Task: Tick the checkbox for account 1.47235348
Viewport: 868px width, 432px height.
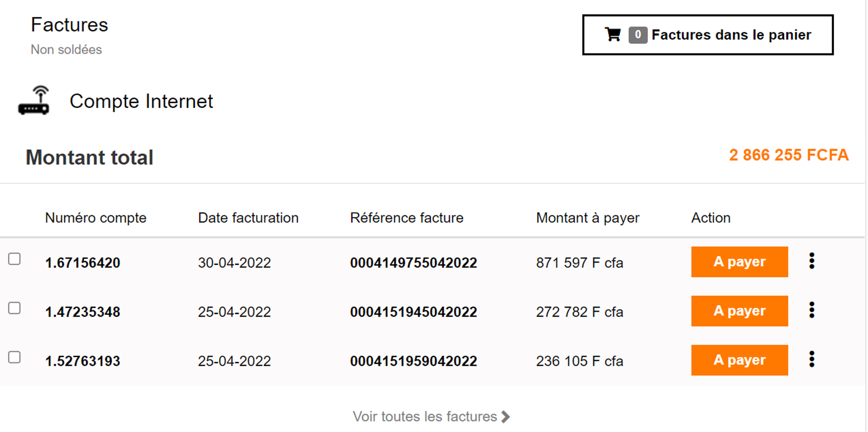Action: pos(14,308)
